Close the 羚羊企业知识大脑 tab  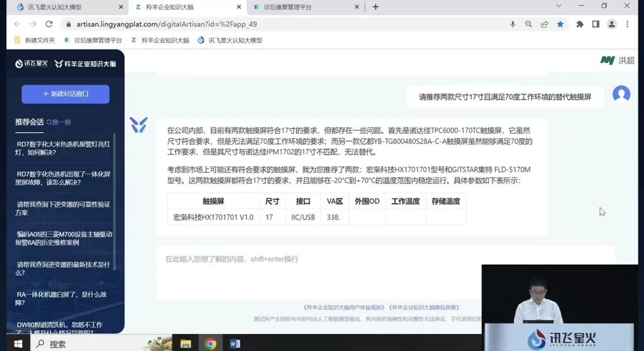pyautogui.click(x=238, y=7)
